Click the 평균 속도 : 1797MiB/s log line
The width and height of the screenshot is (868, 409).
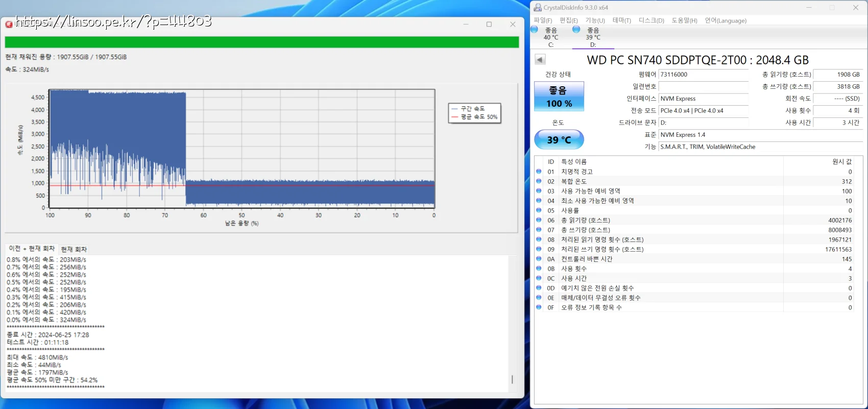click(x=37, y=373)
